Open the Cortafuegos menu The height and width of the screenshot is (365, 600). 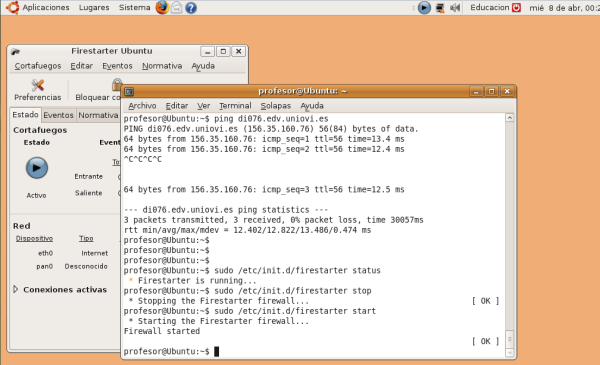click(38, 66)
